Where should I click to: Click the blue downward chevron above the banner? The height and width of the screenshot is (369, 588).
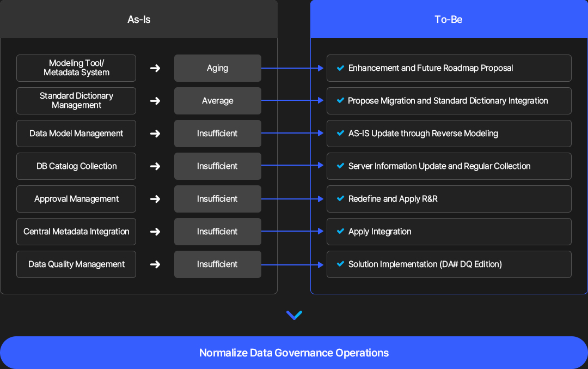[x=295, y=315]
